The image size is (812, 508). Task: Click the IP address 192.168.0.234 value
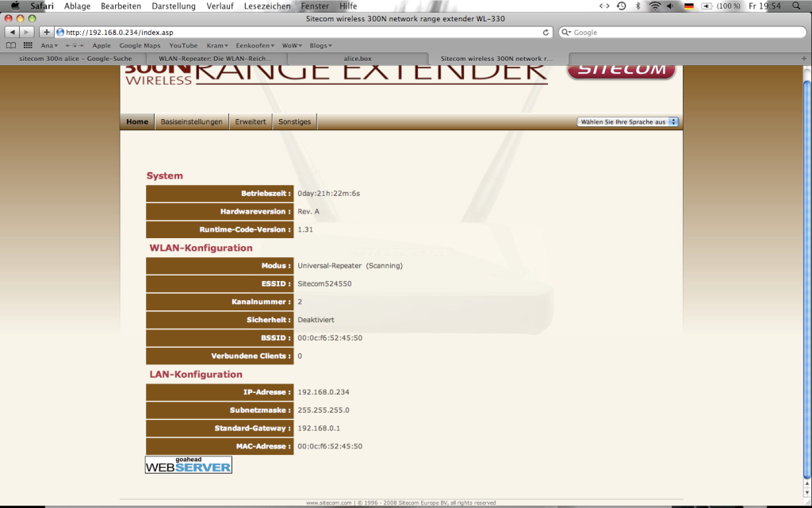(324, 392)
